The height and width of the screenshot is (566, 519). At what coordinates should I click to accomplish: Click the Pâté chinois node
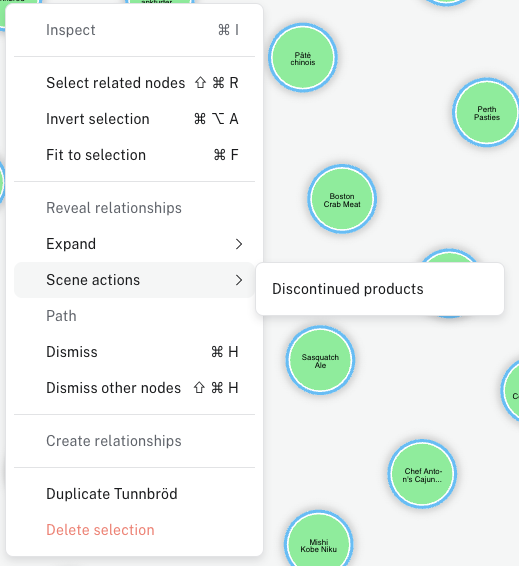303,57
